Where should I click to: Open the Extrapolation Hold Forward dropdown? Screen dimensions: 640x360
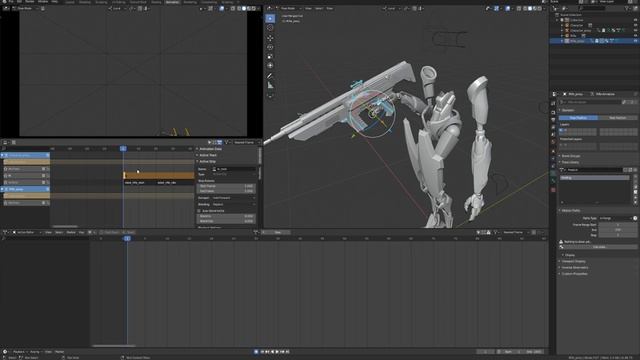pos(233,198)
